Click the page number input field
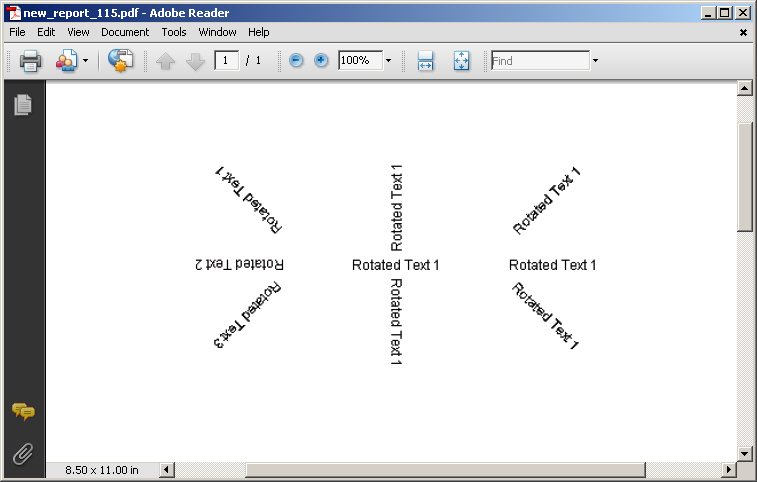This screenshot has width=757, height=482. (x=226, y=60)
